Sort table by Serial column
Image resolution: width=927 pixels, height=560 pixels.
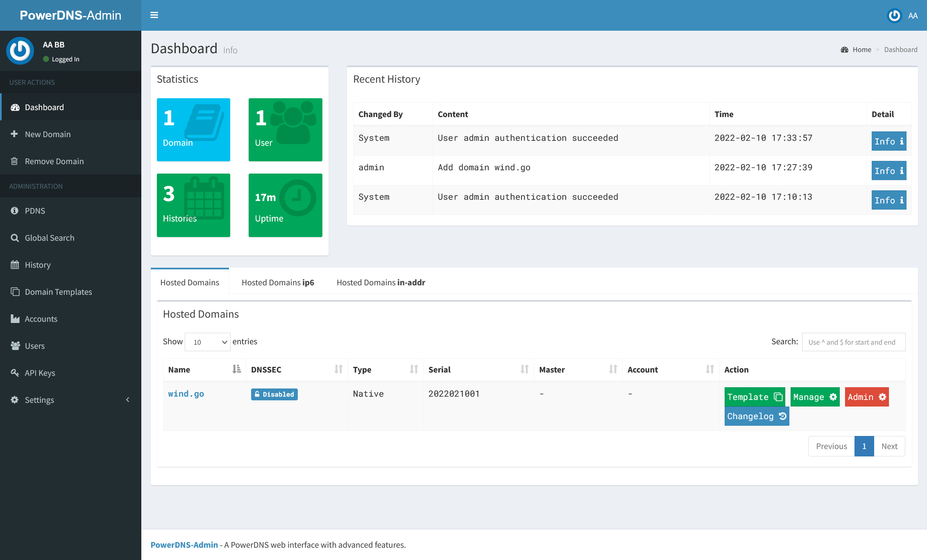[478, 370]
